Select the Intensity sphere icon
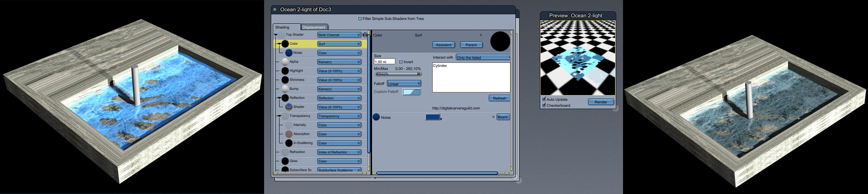 click(289, 125)
